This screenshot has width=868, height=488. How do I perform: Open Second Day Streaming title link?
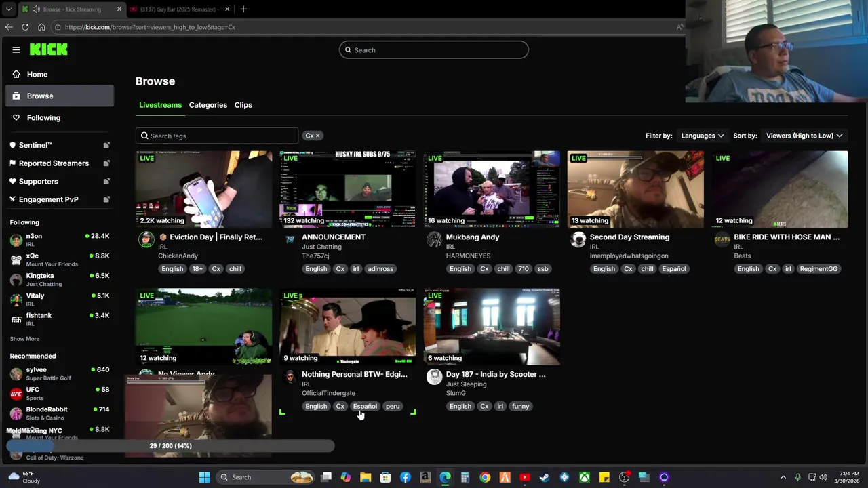coord(629,237)
